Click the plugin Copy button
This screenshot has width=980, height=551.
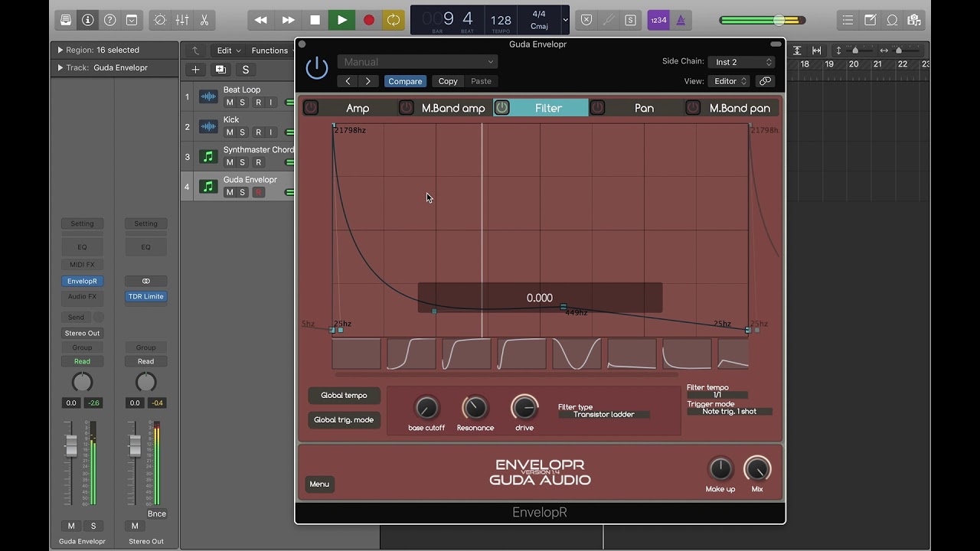click(x=448, y=81)
